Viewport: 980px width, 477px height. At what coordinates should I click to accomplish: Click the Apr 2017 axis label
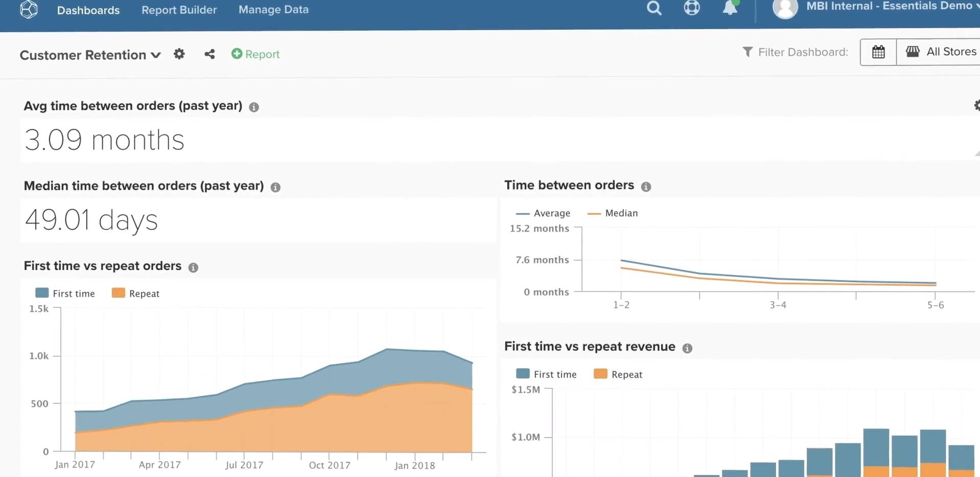pyautogui.click(x=159, y=465)
